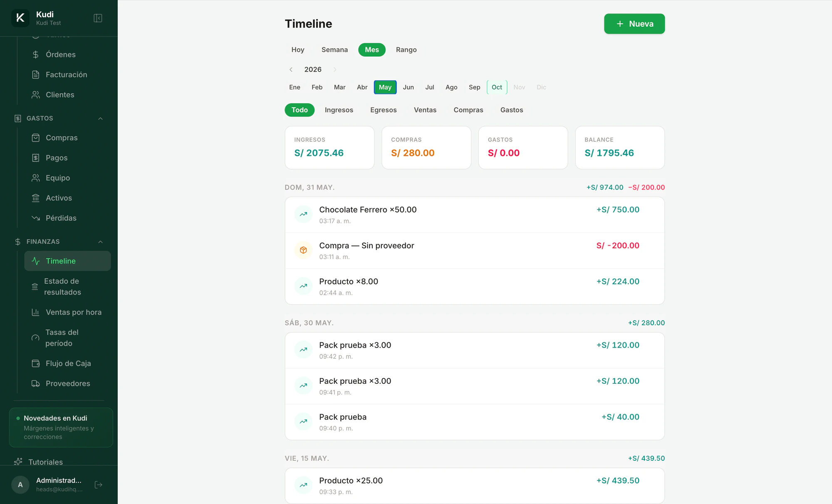
Task: Collapse the FINANZAS section chevron
Action: tap(100, 242)
